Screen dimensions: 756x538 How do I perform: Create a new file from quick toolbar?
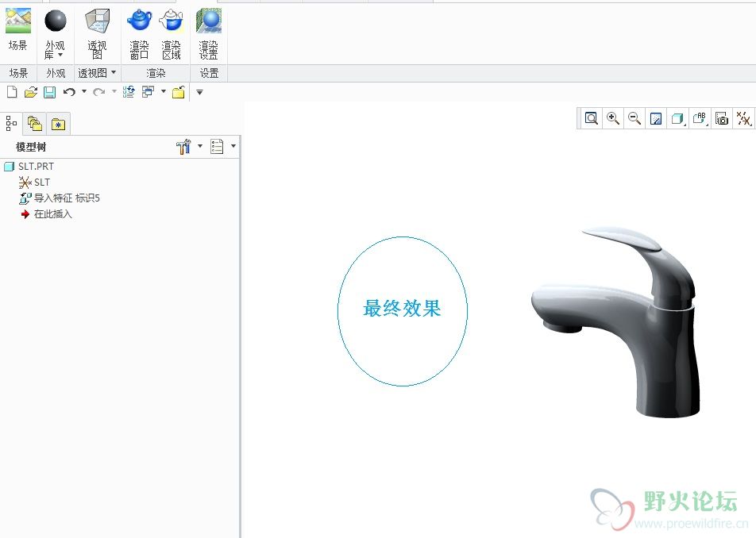pos(12,91)
